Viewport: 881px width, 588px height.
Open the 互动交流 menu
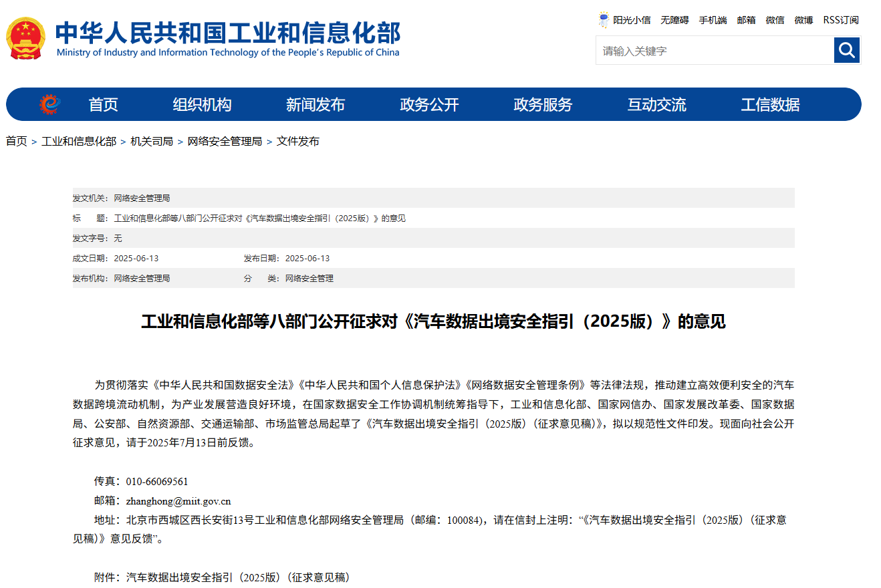(656, 104)
